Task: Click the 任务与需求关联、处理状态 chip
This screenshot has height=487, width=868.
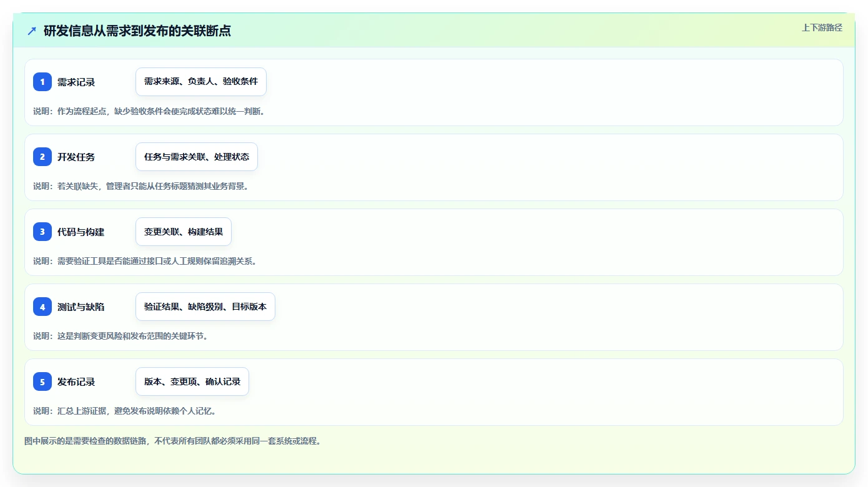Action: click(x=197, y=157)
